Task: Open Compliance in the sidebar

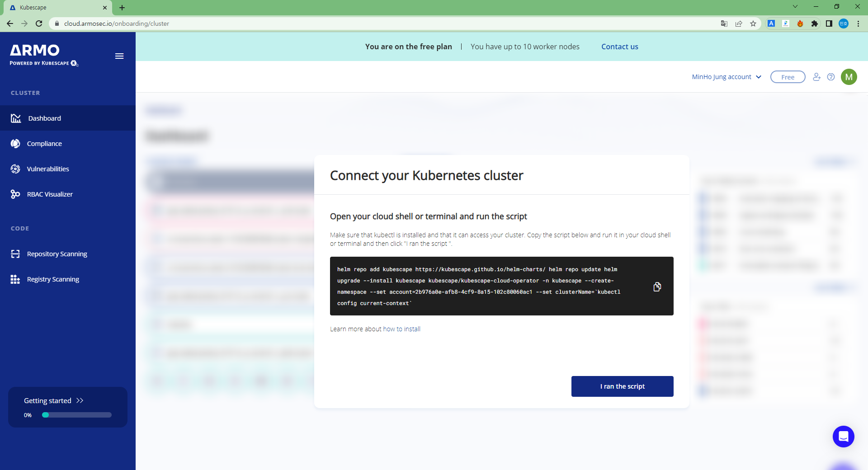Action: point(44,144)
